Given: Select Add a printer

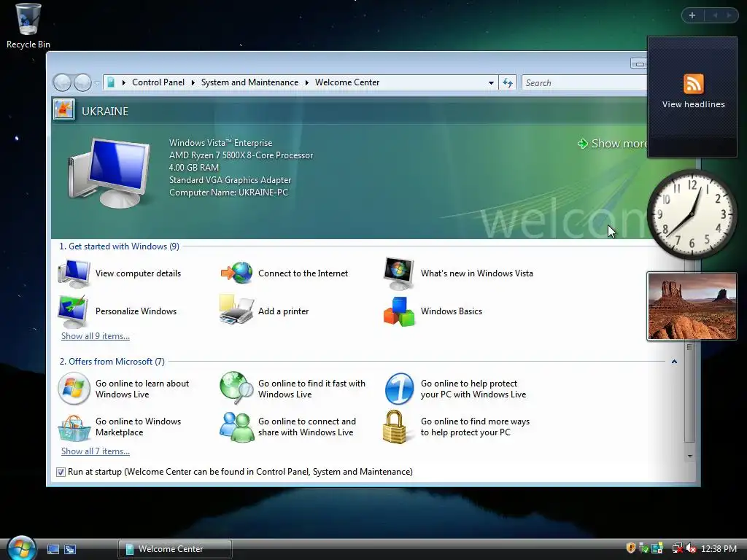Looking at the screenshot, I should pos(264,311).
